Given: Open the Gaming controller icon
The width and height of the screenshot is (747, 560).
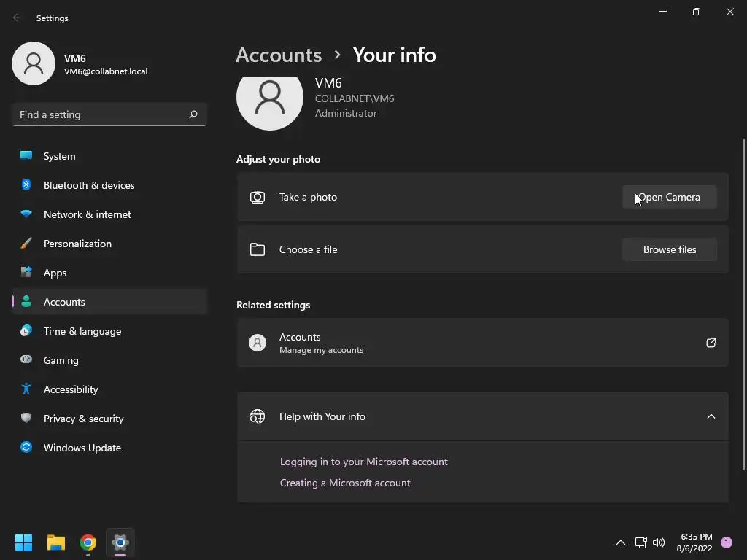Looking at the screenshot, I should (x=26, y=360).
